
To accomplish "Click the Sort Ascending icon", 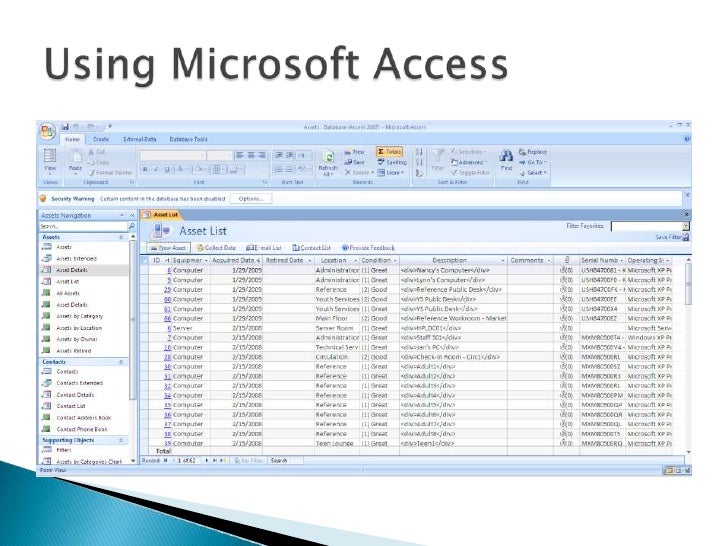I will (419, 152).
